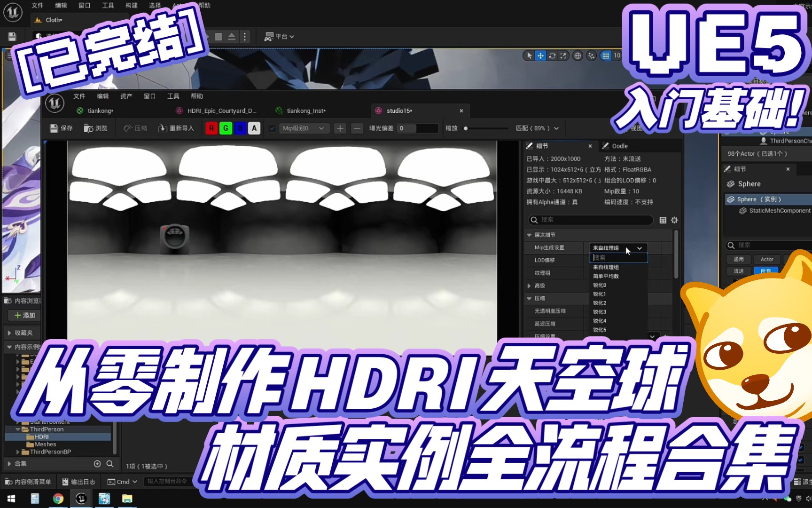Switch to the HDRI_Epic_Courtyard_D tab
Image resolution: width=812 pixels, height=508 pixels.
216,111
